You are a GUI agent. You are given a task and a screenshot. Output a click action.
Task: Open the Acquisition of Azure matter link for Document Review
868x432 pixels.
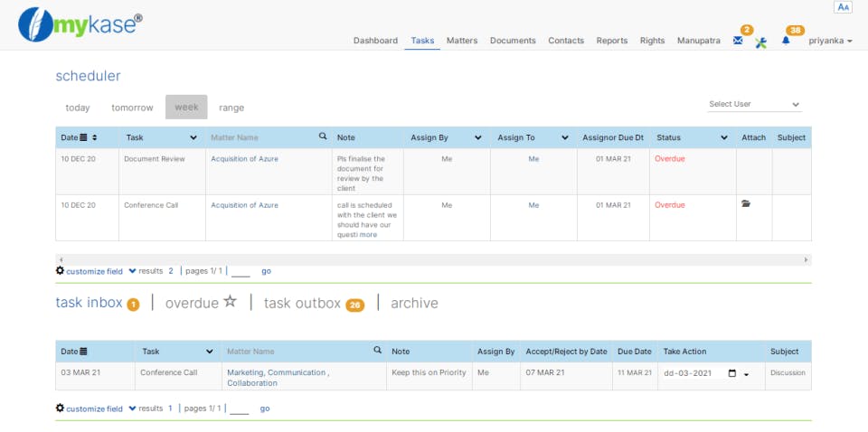pos(244,159)
